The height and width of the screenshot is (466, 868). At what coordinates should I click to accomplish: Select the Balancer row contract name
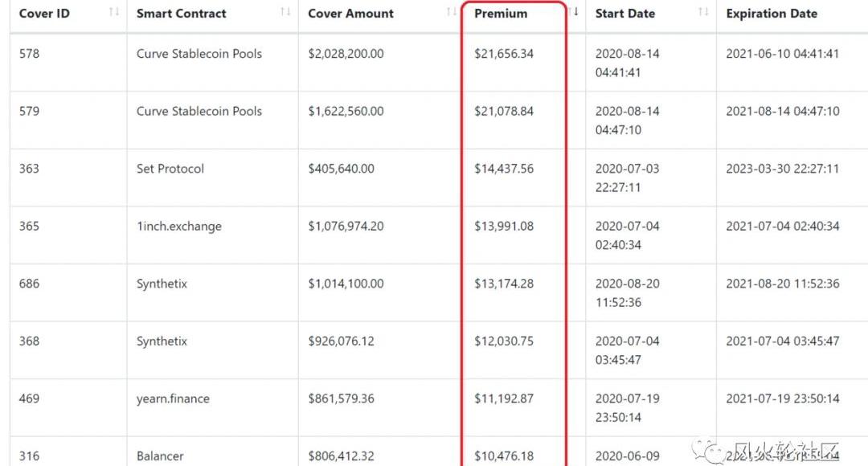pyautogui.click(x=160, y=456)
